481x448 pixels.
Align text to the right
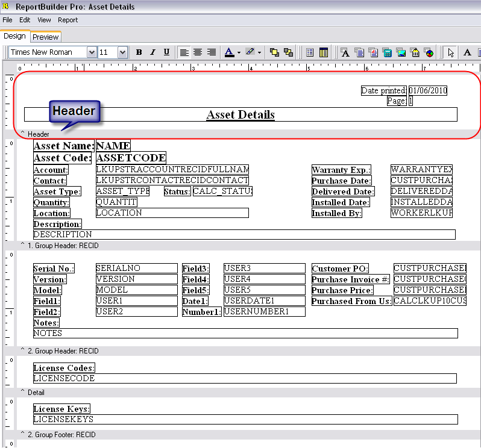pos(212,52)
